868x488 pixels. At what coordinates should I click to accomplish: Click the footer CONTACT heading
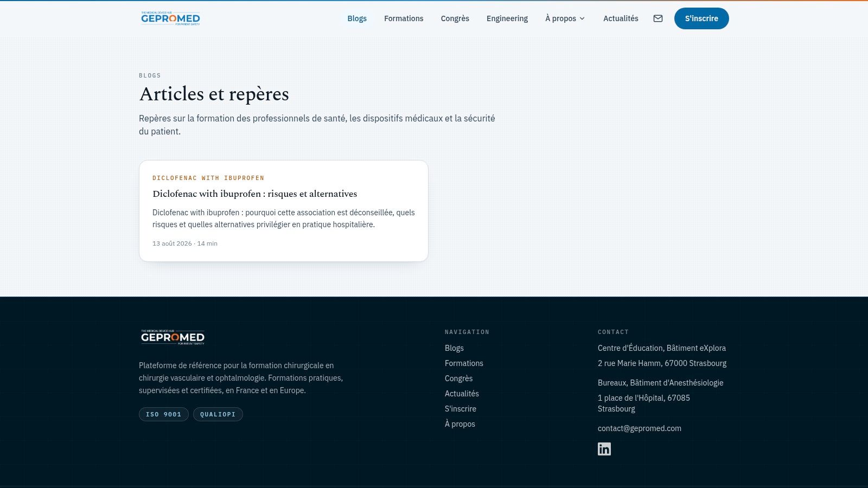coord(613,332)
